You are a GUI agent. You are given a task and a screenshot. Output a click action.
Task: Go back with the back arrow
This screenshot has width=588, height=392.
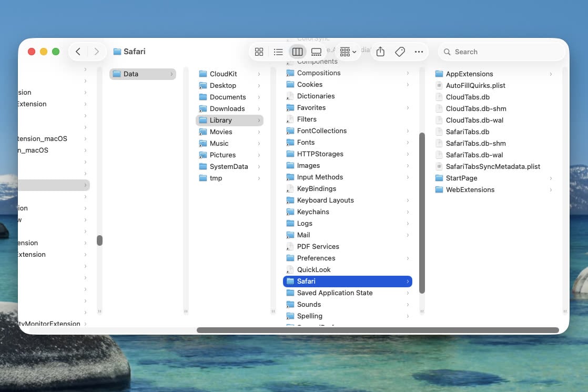coord(78,52)
